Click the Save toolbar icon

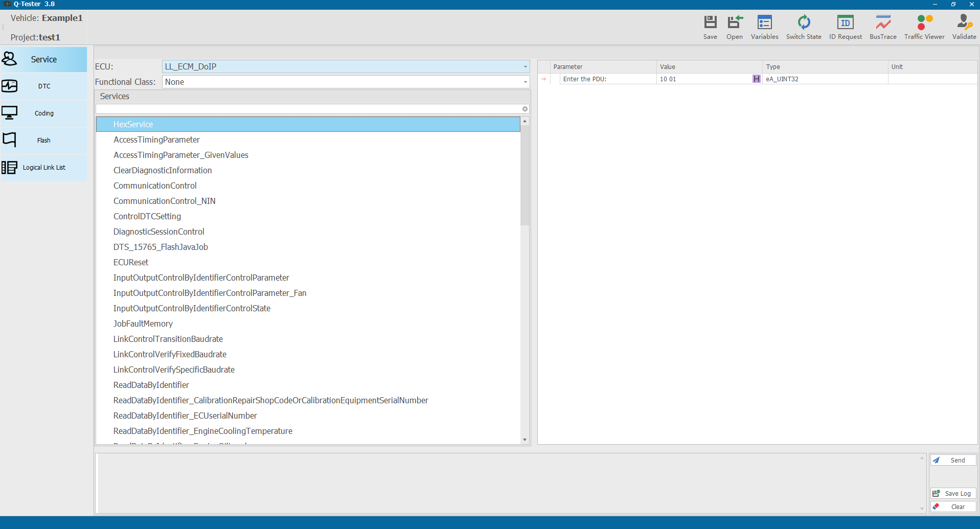(710, 27)
